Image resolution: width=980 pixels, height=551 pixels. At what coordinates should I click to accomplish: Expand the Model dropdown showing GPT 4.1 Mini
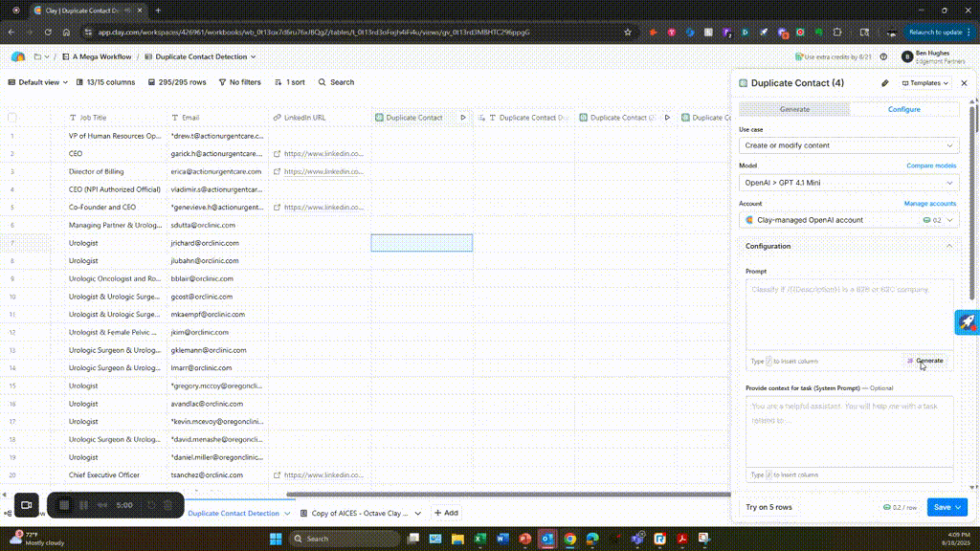click(x=848, y=183)
